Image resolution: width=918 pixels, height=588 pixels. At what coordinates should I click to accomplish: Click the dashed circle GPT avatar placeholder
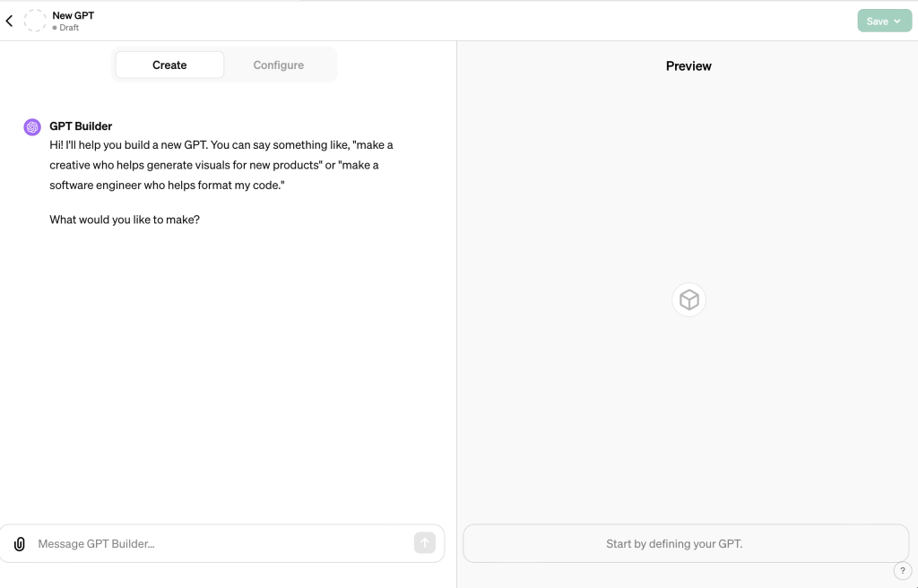point(35,21)
